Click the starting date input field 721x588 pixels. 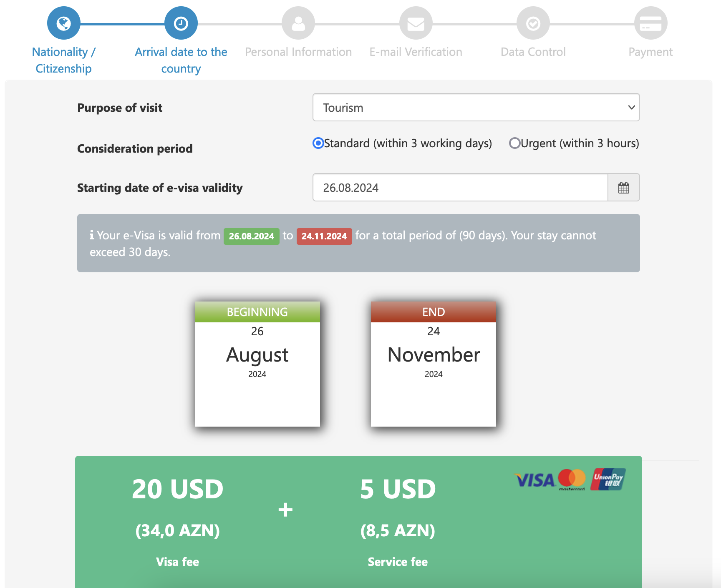pos(460,188)
